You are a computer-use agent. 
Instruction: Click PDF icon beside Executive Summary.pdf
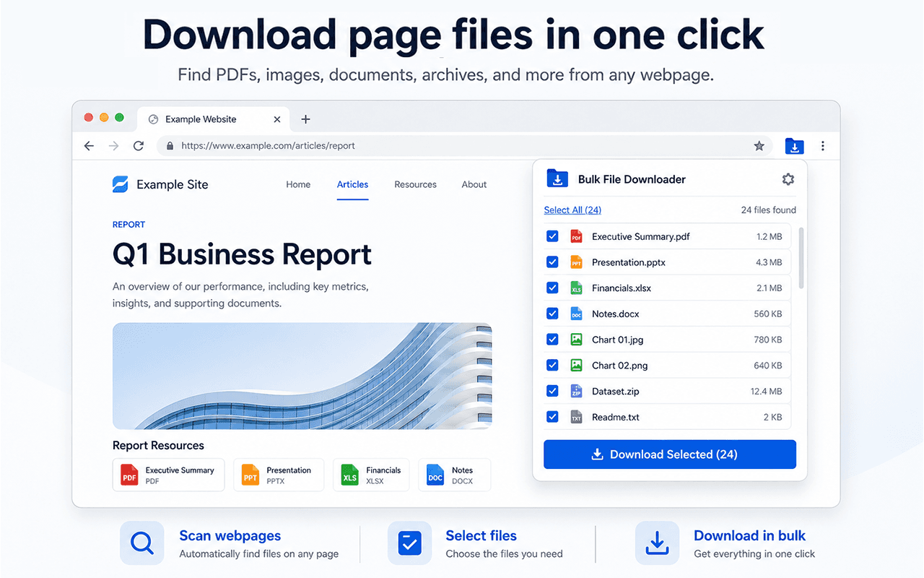tap(576, 236)
